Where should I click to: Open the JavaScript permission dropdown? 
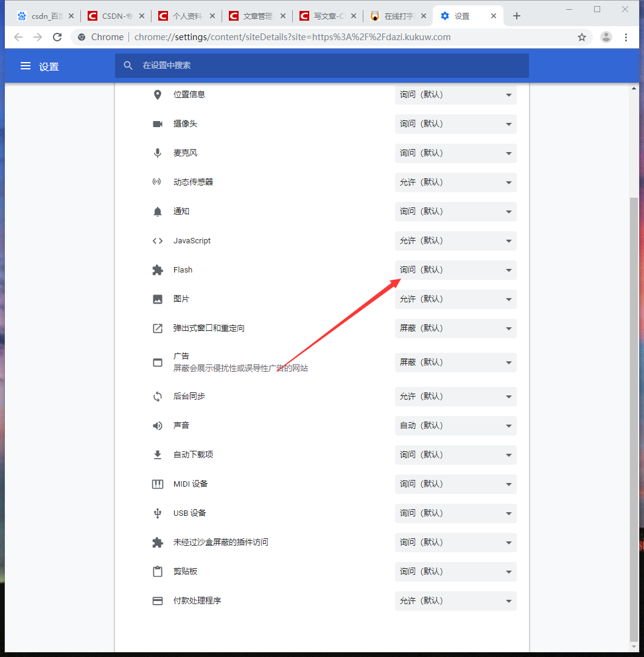point(455,240)
